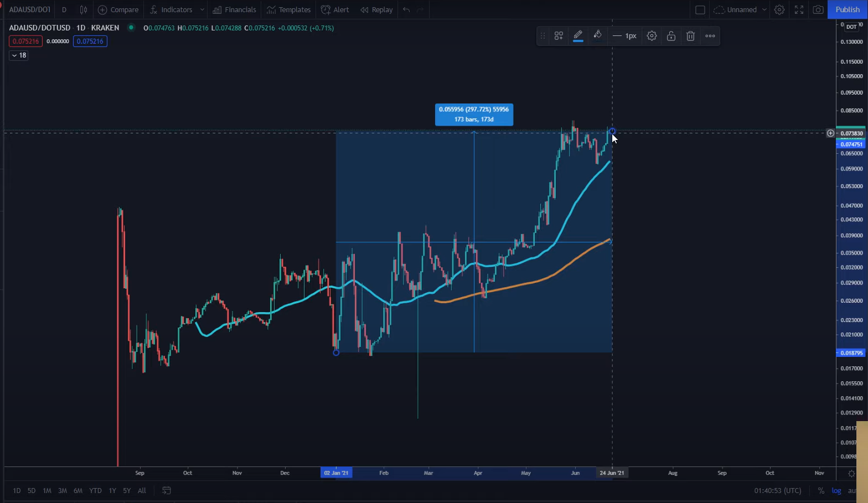Click the Publish button

[x=848, y=9]
